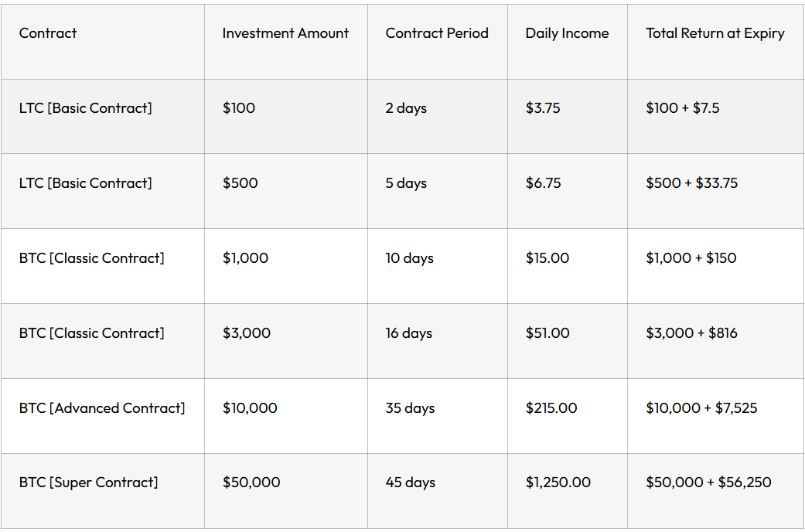Click the $3.75 daily income cell
Viewport: 805px width, 532px height.
tap(543, 108)
